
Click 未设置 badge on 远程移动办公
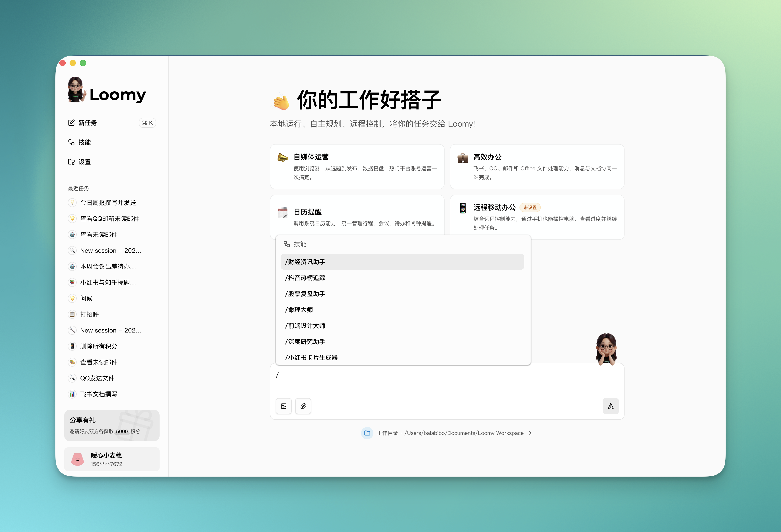[530, 207]
